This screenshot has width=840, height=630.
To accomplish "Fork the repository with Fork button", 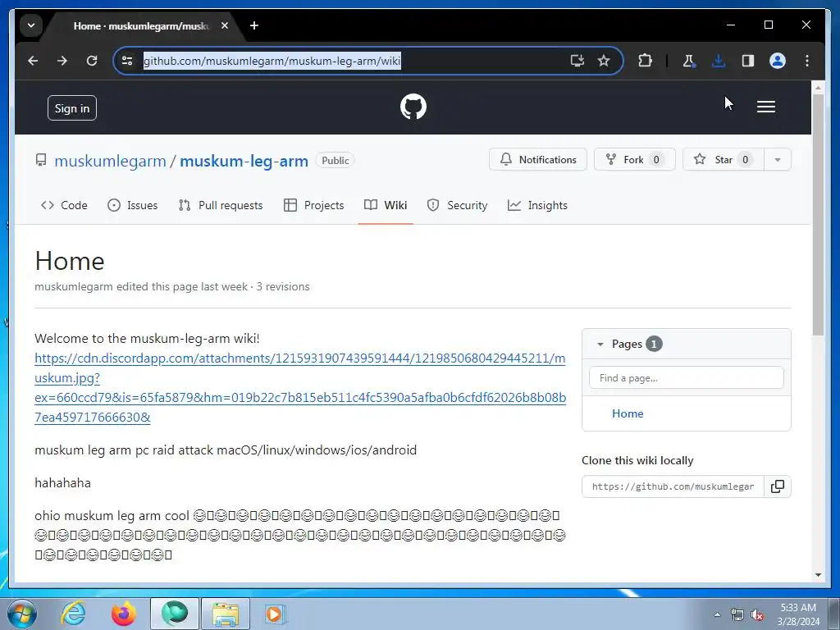I will coord(634,160).
